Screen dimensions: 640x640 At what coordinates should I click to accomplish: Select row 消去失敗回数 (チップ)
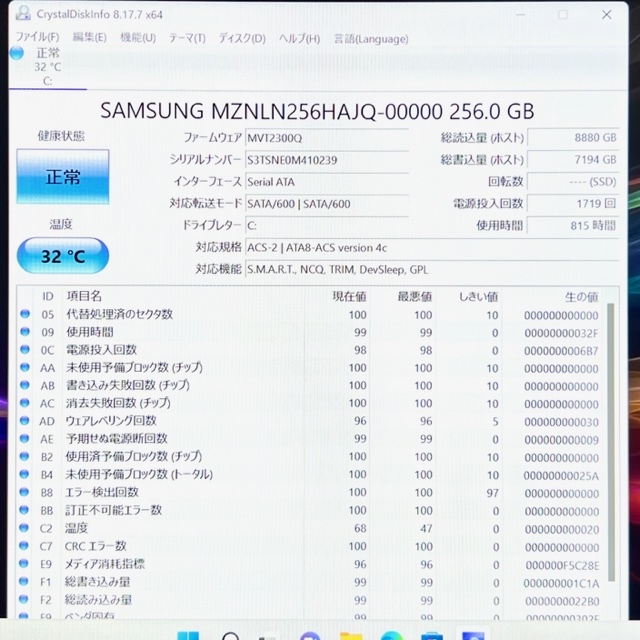click(x=310, y=403)
